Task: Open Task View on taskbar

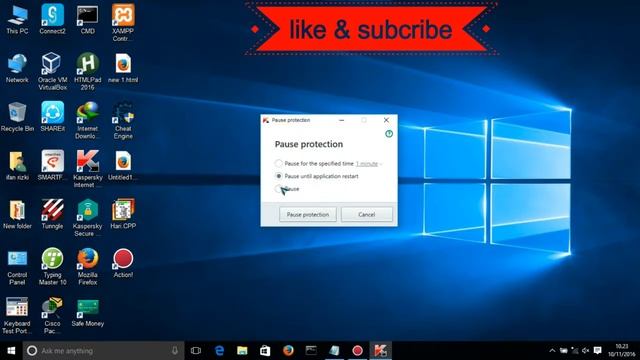Action: pos(196,351)
